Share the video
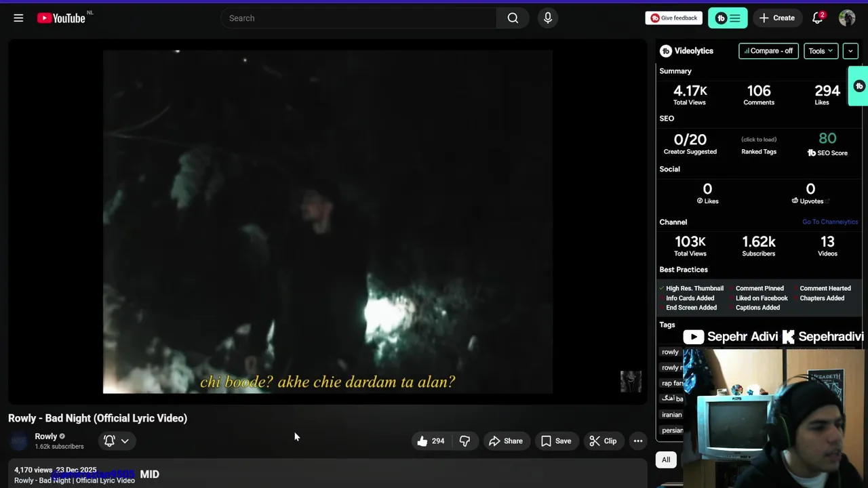The image size is (868, 488). coord(506,441)
